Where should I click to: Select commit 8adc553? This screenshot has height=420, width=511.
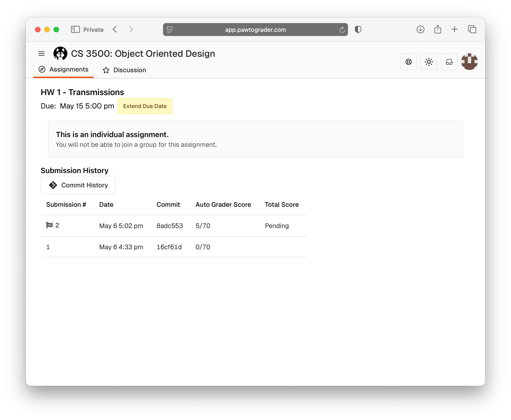(170, 226)
